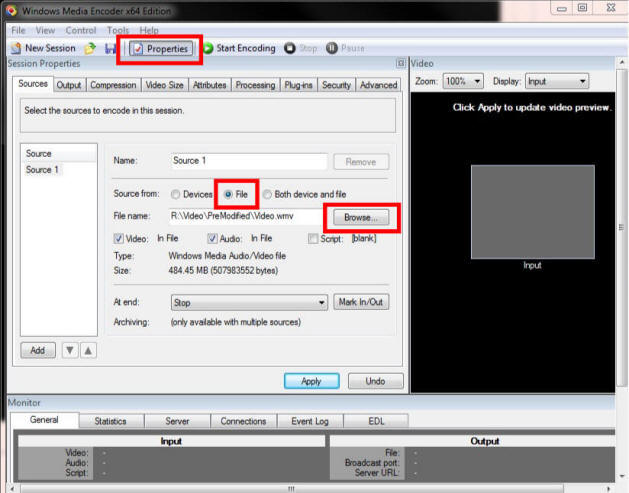The width and height of the screenshot is (629, 493).
Task: Click the Add source button
Action: 38,351
